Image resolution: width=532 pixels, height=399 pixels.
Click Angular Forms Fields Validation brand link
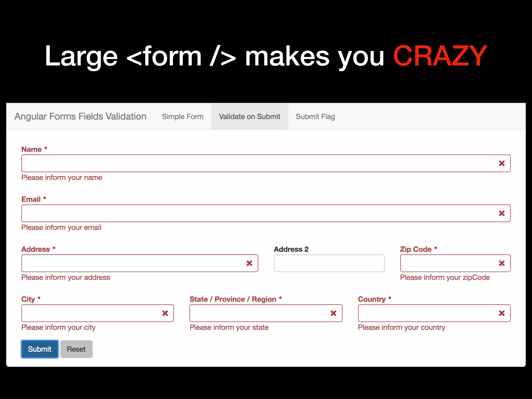[80, 117]
